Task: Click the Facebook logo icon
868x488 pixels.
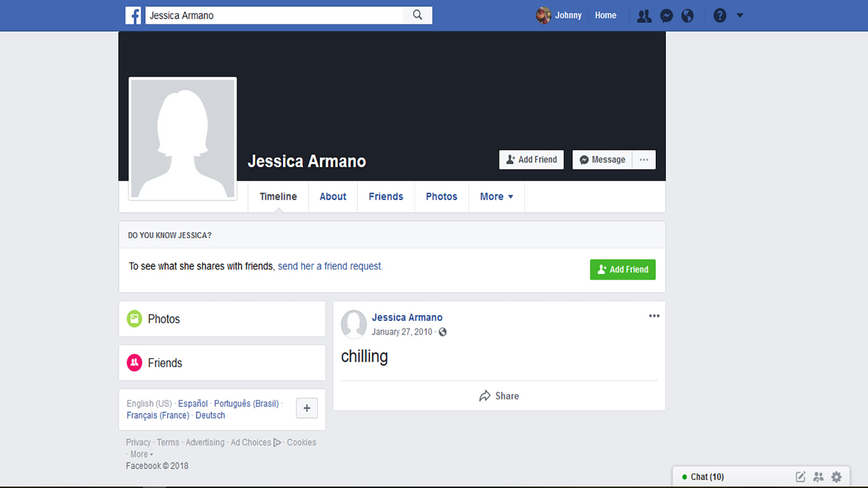Action: 133,15
